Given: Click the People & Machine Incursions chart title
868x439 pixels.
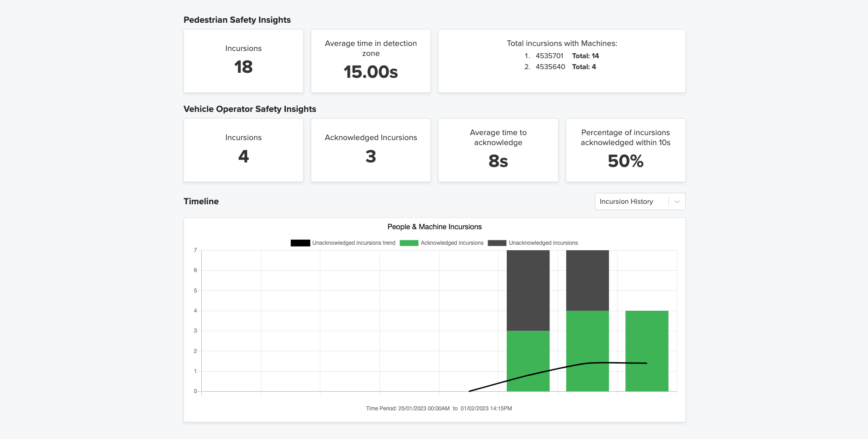Looking at the screenshot, I should coord(434,227).
